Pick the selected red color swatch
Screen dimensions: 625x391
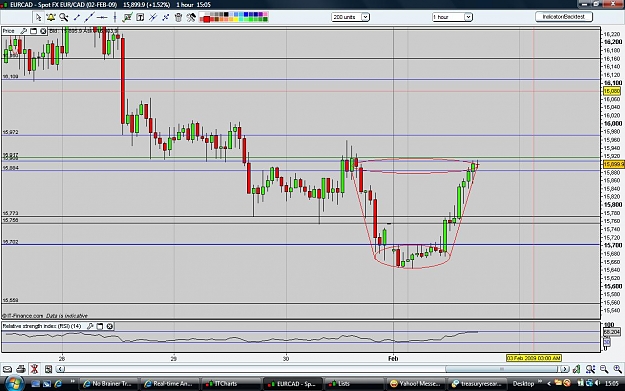pos(206,19)
